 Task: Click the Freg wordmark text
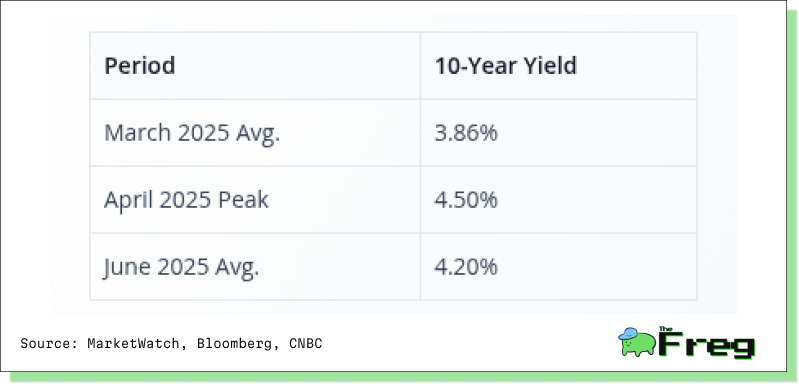706,345
